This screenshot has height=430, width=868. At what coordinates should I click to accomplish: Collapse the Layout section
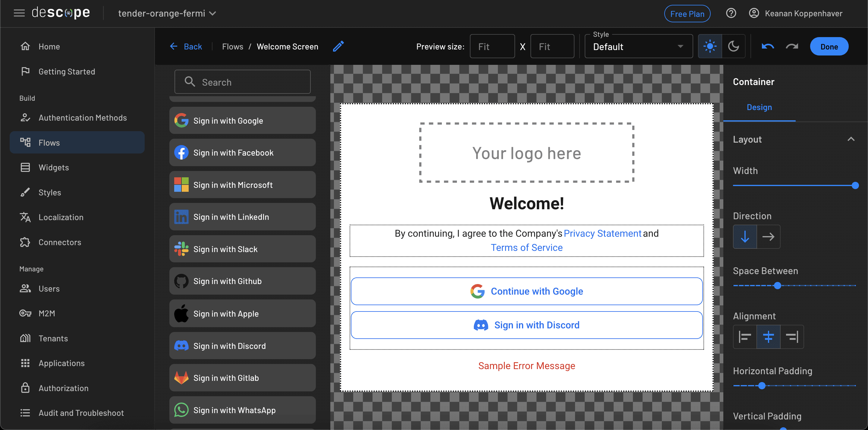click(851, 139)
